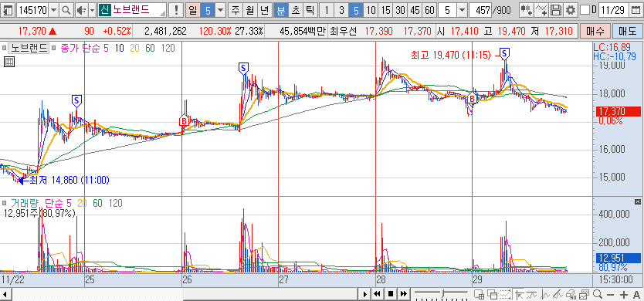Open stock search magnifier next to code 145170
The width and height of the screenshot is (644, 301).
pos(66,10)
